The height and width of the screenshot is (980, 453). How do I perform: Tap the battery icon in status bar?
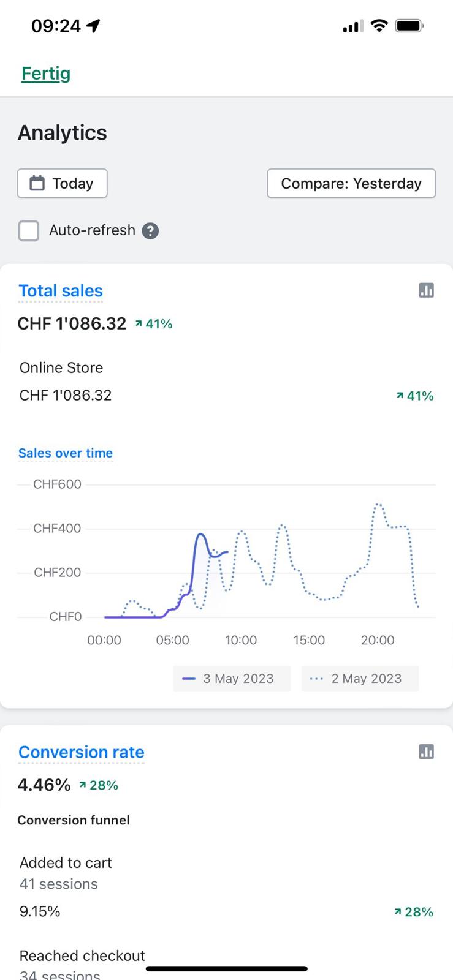click(x=409, y=26)
